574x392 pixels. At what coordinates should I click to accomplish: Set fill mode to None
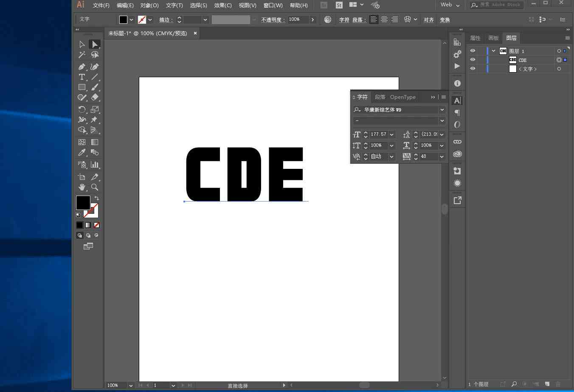[x=96, y=225]
